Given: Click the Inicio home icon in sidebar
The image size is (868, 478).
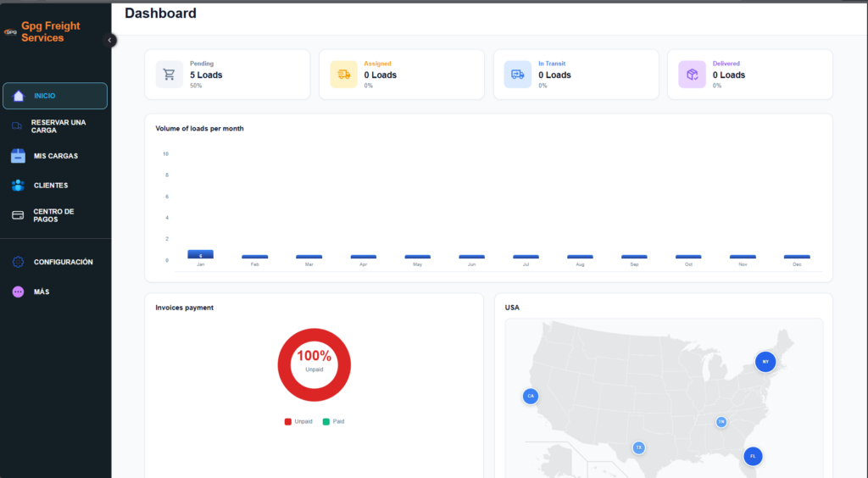Looking at the screenshot, I should pyautogui.click(x=19, y=96).
